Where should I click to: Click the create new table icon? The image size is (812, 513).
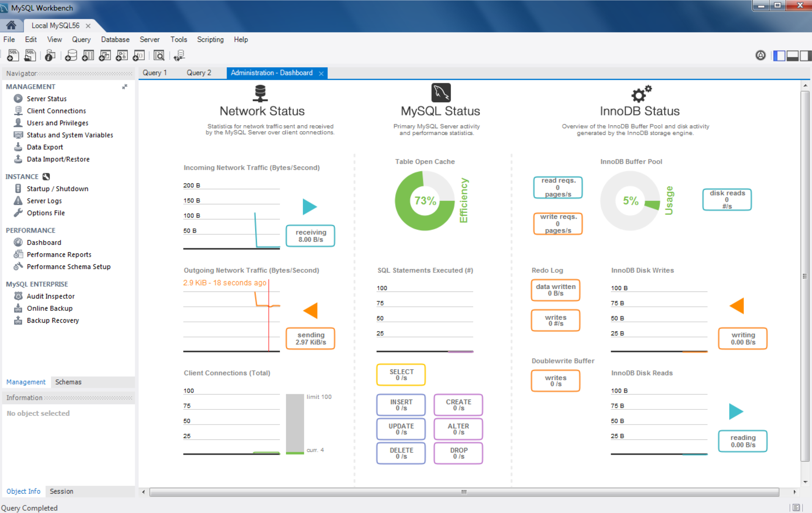pos(88,55)
